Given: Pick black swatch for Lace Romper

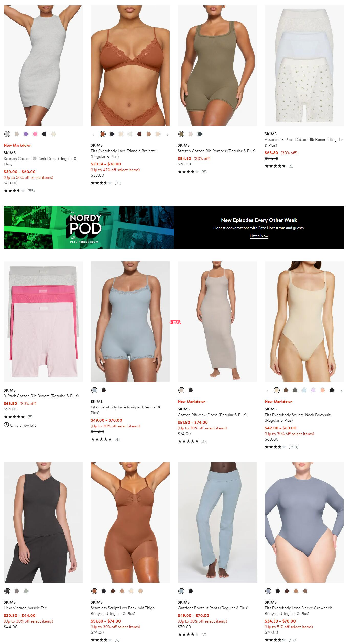Looking at the screenshot, I should (x=104, y=390).
